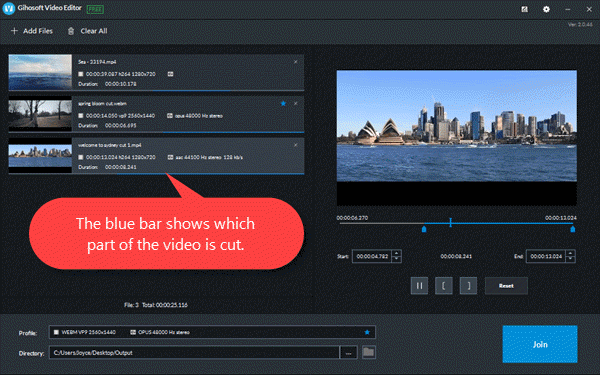Click the blue star in the Profile field
Screen dimensions: 600x375
click(x=367, y=332)
